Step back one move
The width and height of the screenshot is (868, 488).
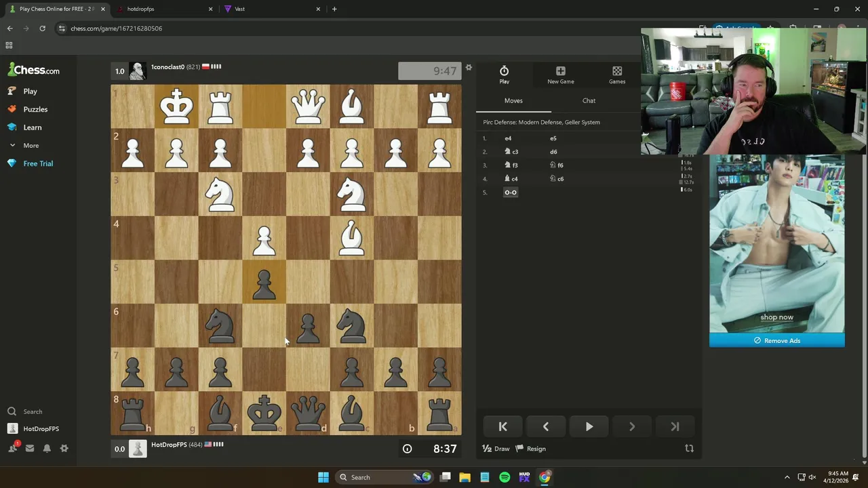click(546, 426)
